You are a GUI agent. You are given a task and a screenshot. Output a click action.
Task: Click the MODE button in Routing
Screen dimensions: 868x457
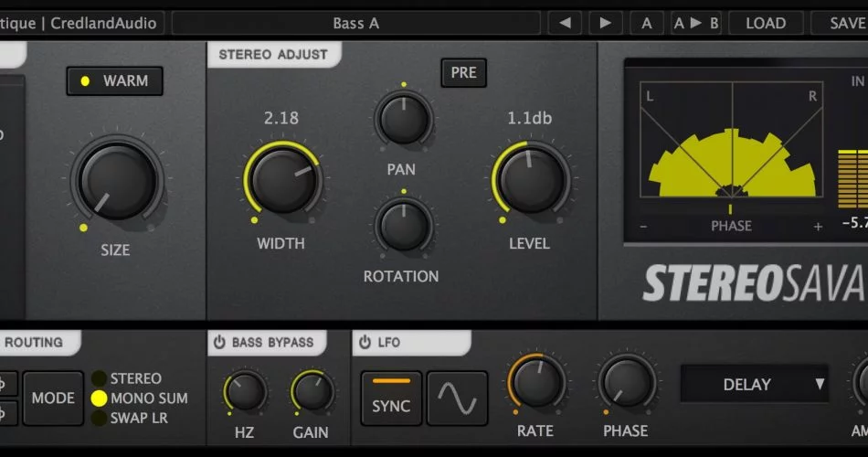coord(53,398)
